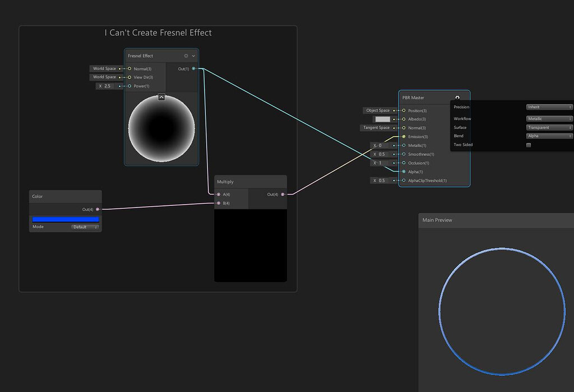Click the B(4) input port on the Multiply node

(218, 202)
